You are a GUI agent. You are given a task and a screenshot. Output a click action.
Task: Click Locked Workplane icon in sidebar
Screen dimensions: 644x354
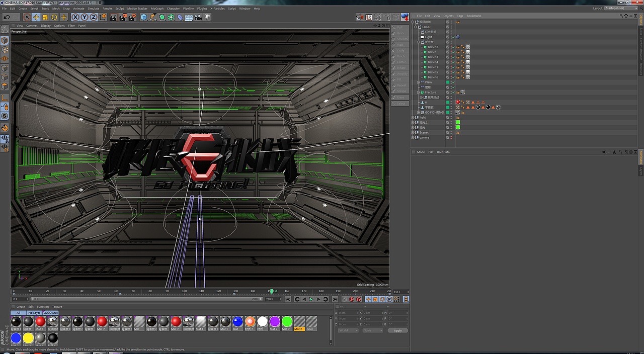(5, 139)
